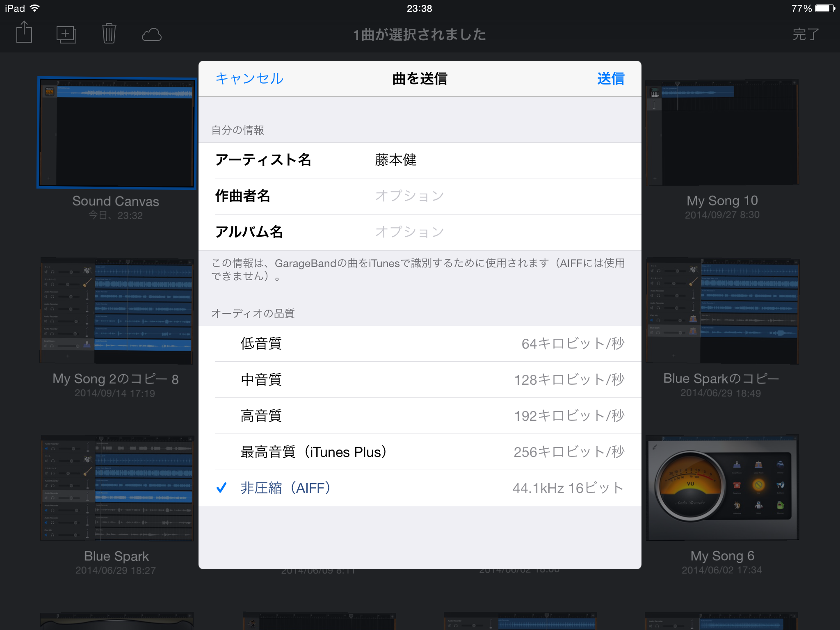Tap the Sound Canvas title label
The image size is (840, 630).
point(116,201)
